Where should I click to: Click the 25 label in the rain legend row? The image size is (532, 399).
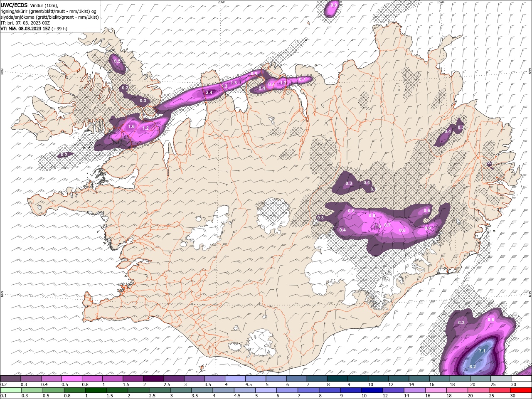pyautogui.click(x=492, y=396)
